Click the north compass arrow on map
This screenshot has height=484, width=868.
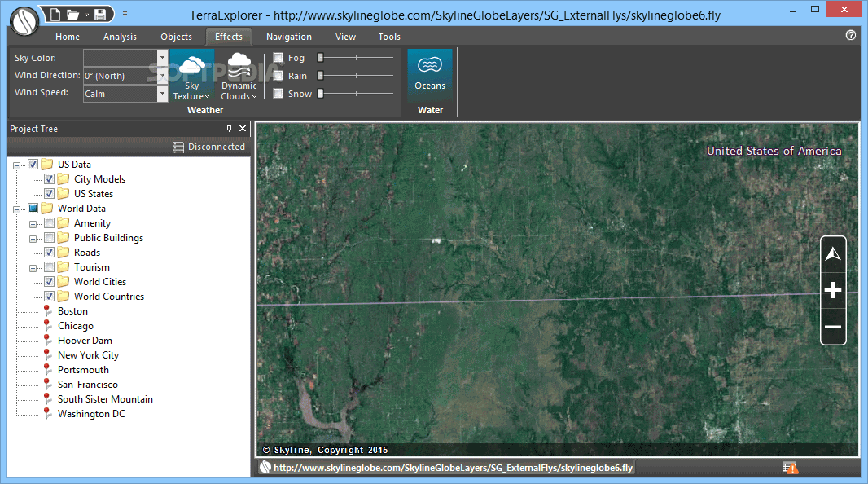pyautogui.click(x=832, y=254)
